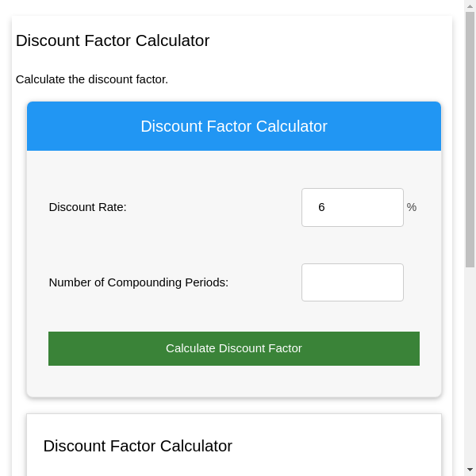Click the scrollbar down arrow
Image resolution: width=476 pixels, height=476 pixels.
[470, 470]
